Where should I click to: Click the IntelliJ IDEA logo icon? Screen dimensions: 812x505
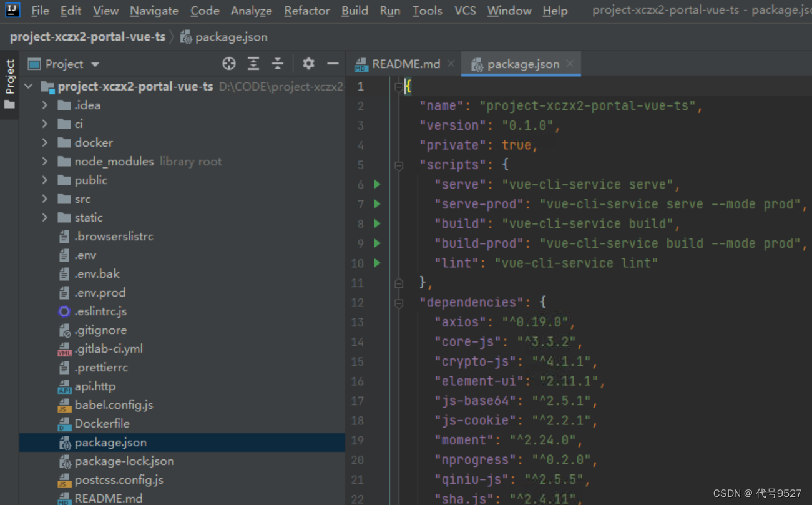point(12,10)
